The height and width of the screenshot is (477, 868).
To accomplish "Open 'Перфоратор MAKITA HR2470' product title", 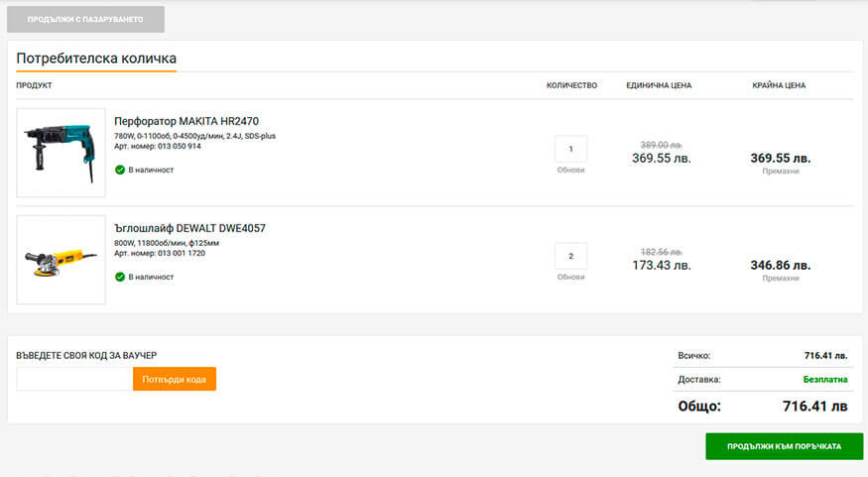I will 186,121.
